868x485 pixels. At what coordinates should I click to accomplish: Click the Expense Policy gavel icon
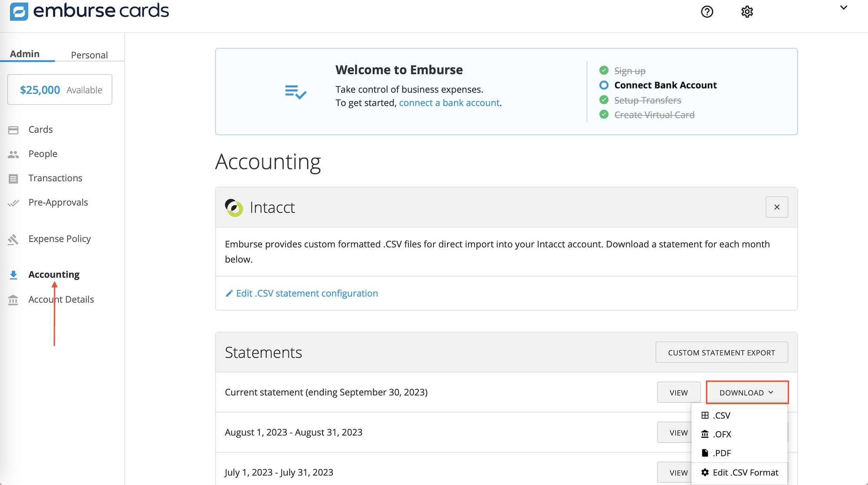click(x=13, y=239)
